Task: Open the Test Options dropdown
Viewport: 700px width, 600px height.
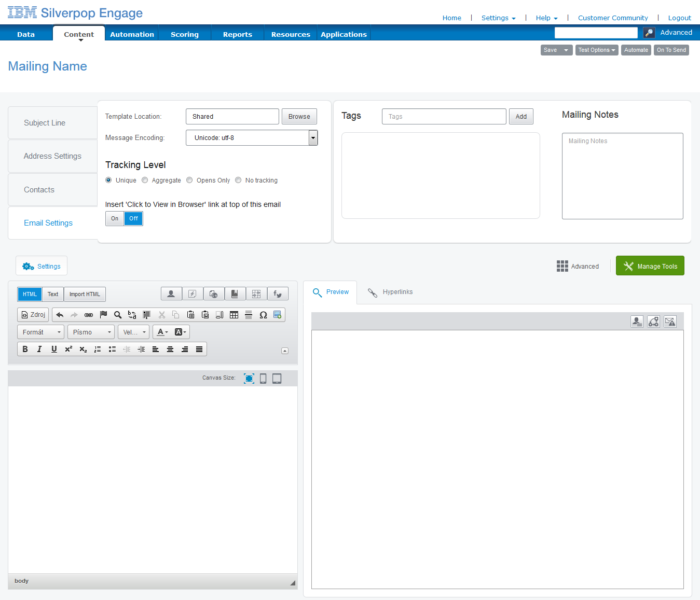Action: click(x=597, y=50)
